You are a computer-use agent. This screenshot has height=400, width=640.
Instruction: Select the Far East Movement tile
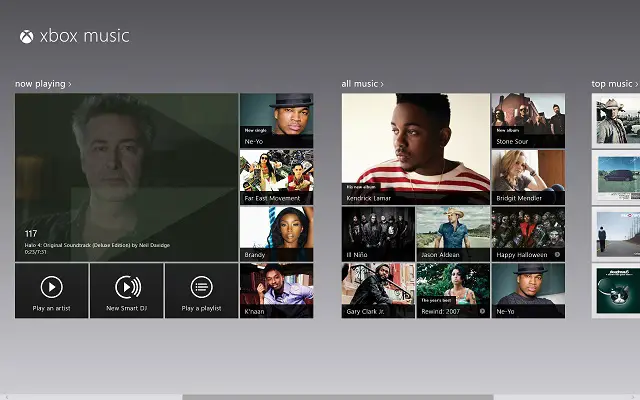277,177
